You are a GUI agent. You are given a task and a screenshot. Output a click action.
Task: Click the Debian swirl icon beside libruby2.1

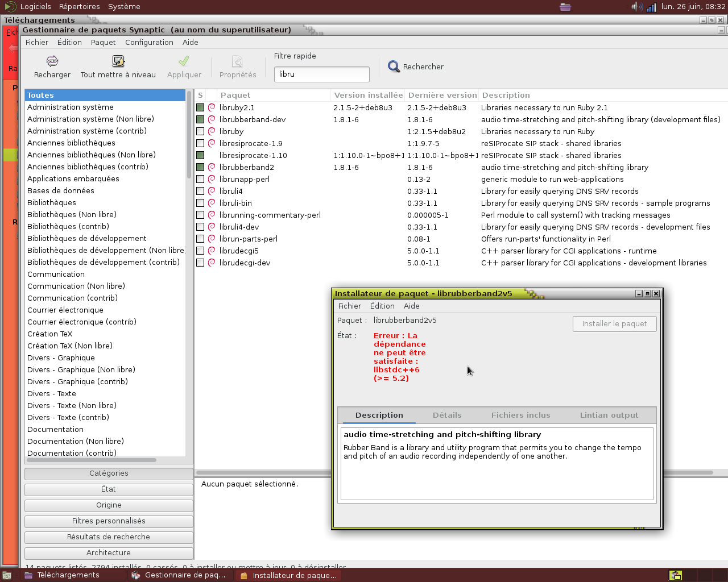tap(212, 107)
